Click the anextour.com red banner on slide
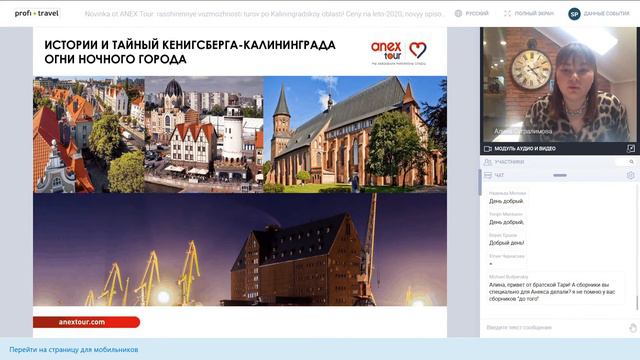 [x=87, y=322]
